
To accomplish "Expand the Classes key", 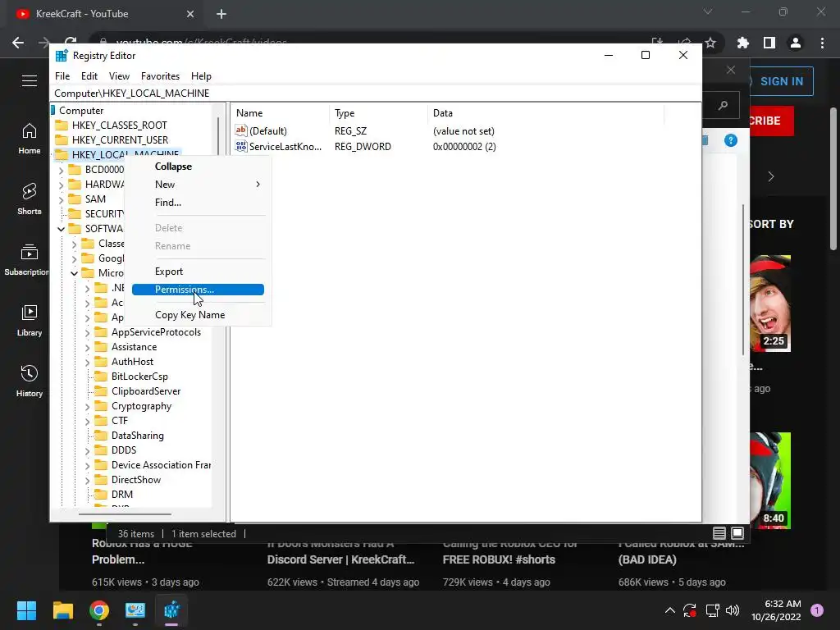I will (x=75, y=244).
